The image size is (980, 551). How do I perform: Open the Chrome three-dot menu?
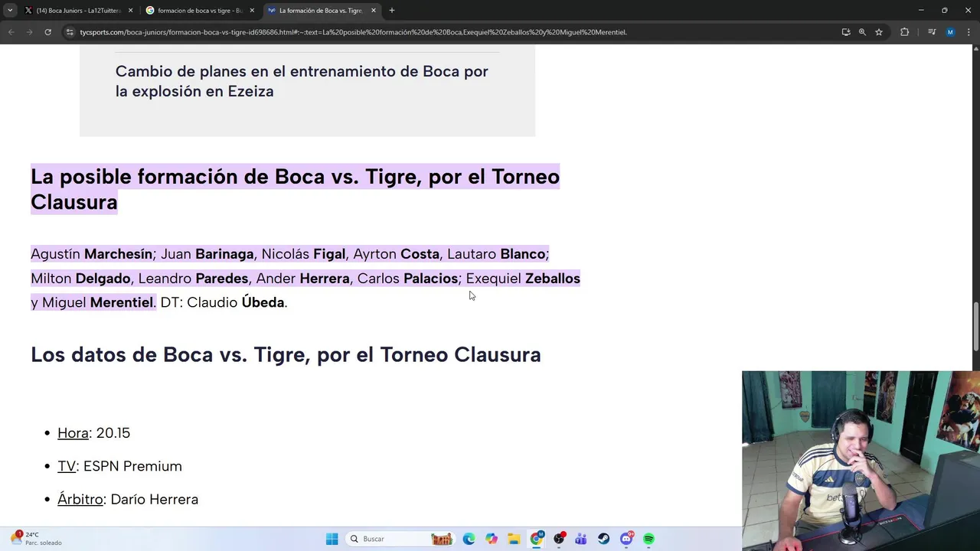[x=969, y=32]
